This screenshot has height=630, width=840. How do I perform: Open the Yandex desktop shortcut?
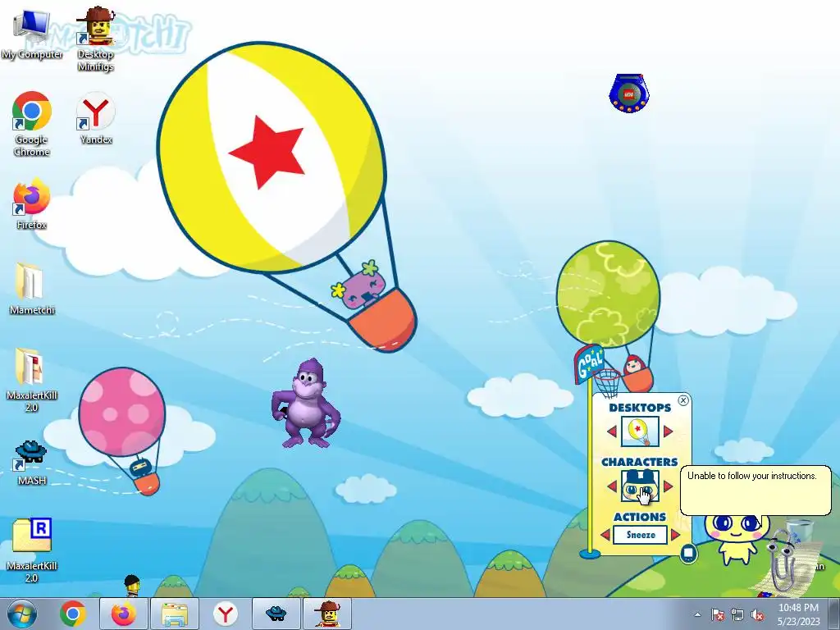pos(96,118)
